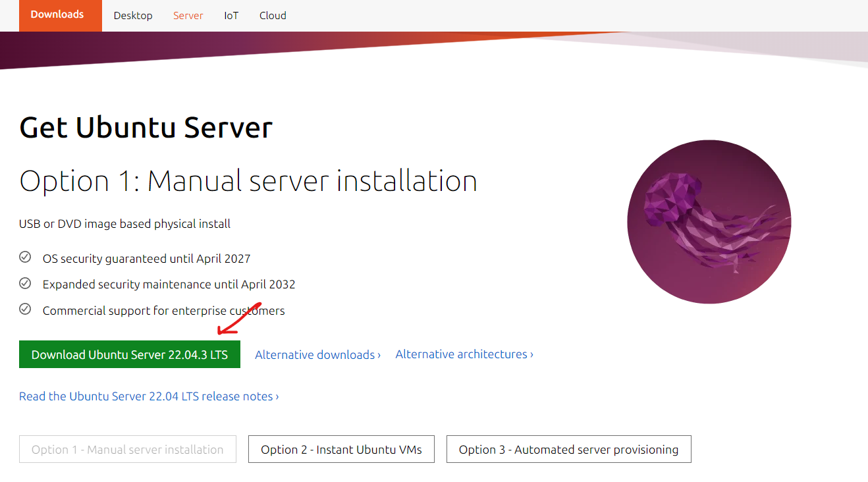This screenshot has width=868, height=482.
Task: Select Option 1 - Manual server installation button
Action: [128, 450]
